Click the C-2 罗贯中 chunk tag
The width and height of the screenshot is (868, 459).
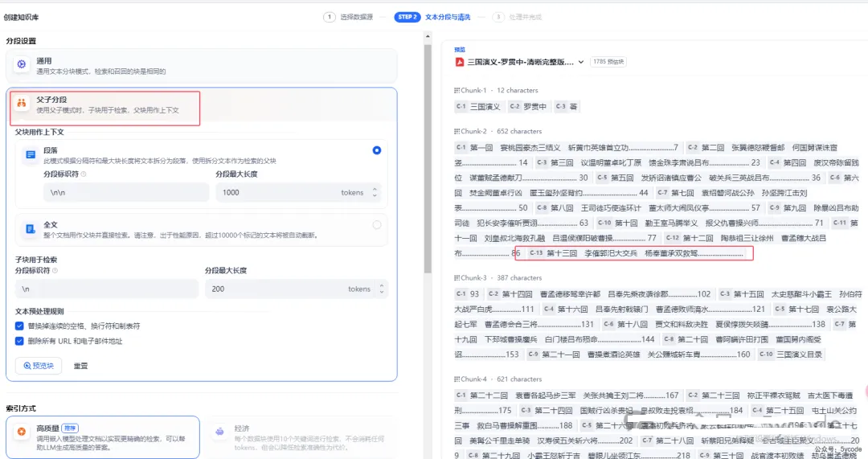click(529, 106)
